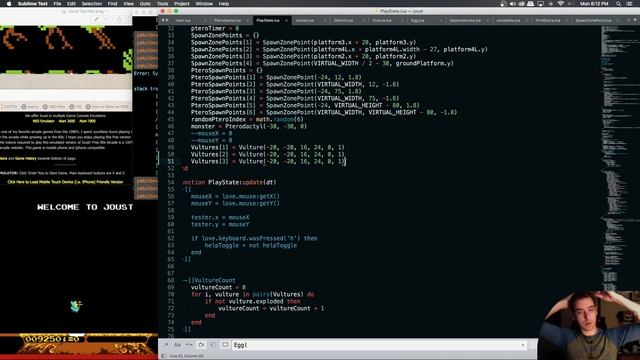Click the markup pencil icon in Preview
The image size is (640, 360).
[96, 19]
